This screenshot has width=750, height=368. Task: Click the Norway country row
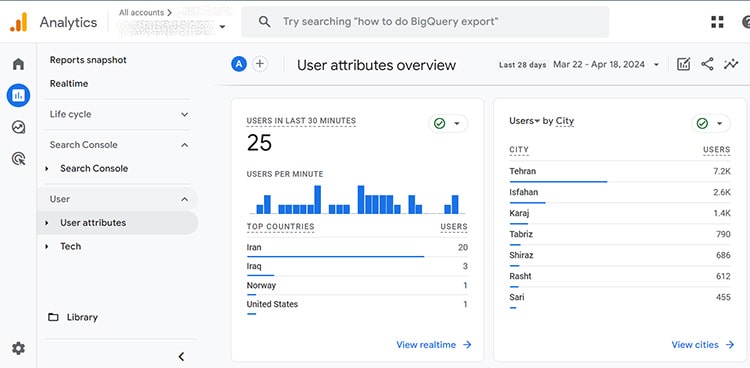[357, 286]
